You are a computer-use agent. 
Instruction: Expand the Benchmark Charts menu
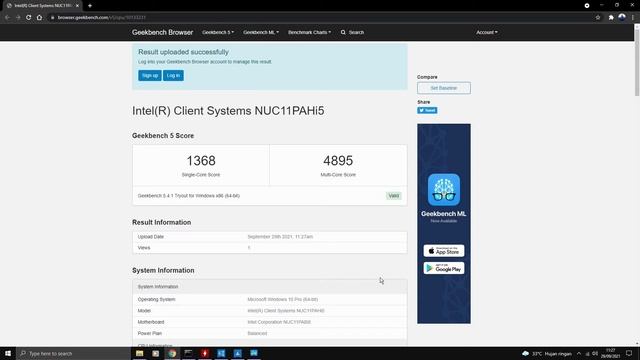click(309, 32)
